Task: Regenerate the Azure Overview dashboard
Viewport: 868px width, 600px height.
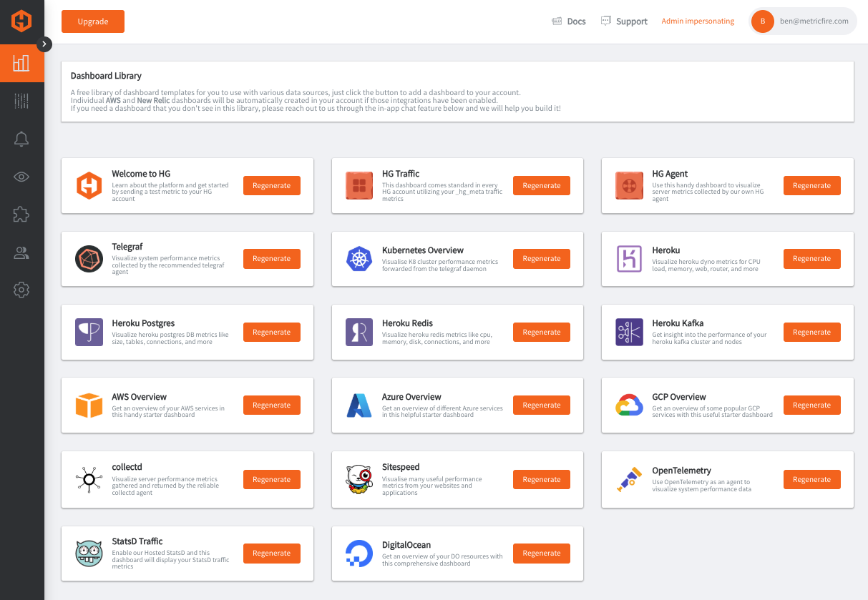Action: click(542, 405)
